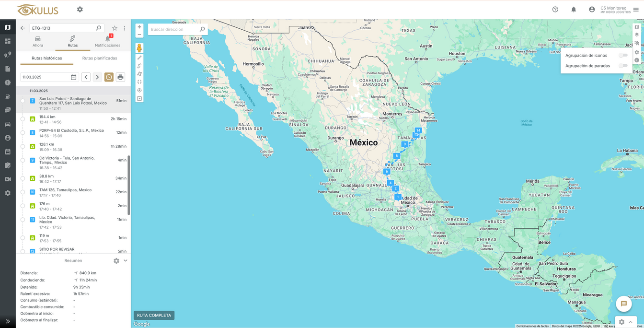Open the Resumen settings gear
Image resolution: width=644 pixels, height=328 pixels.
click(x=116, y=261)
